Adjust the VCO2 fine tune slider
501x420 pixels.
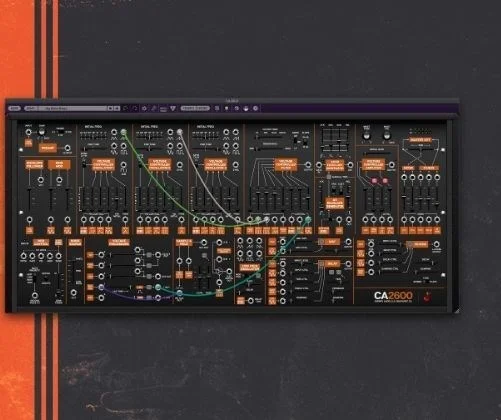point(150,149)
